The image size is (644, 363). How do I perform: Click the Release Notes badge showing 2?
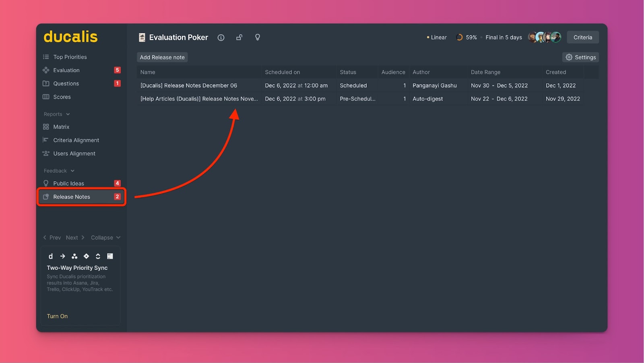(x=117, y=197)
